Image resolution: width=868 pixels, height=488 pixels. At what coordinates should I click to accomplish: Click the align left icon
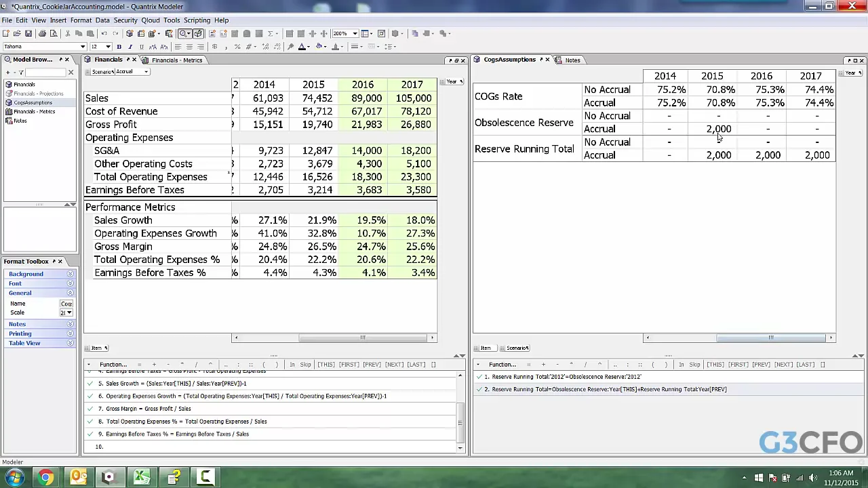178,47
